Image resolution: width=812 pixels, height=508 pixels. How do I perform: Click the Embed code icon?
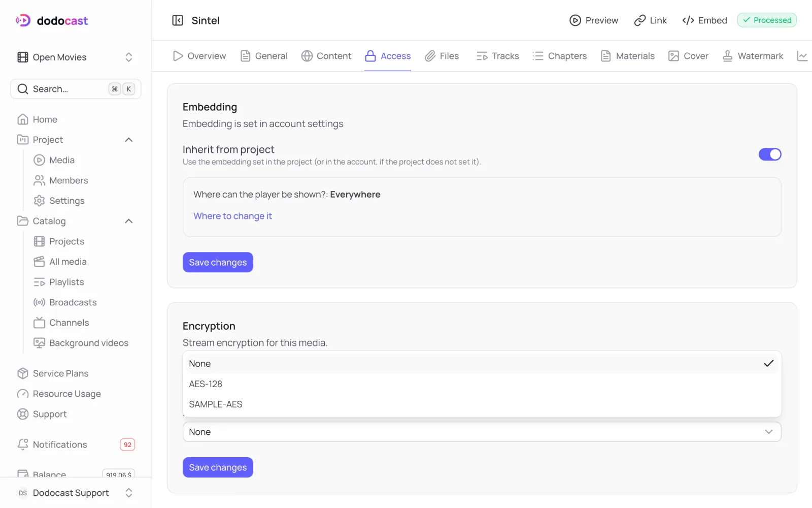688,20
